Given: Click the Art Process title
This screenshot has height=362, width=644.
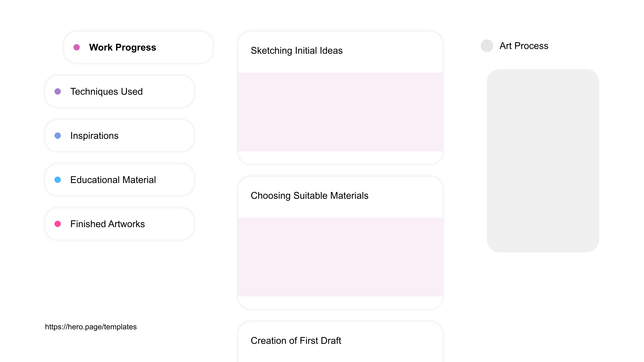Looking at the screenshot, I should click(524, 46).
